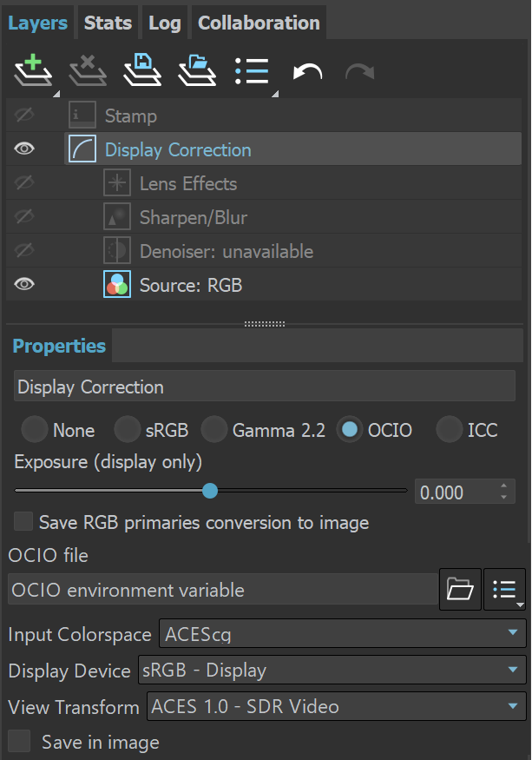Open the View Transform dropdown
532x760 pixels.
tap(337, 707)
